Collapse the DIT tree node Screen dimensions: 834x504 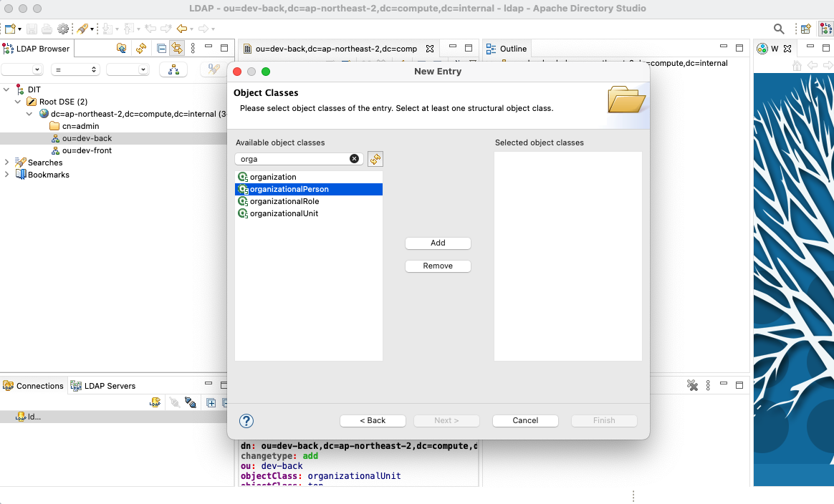(6, 89)
